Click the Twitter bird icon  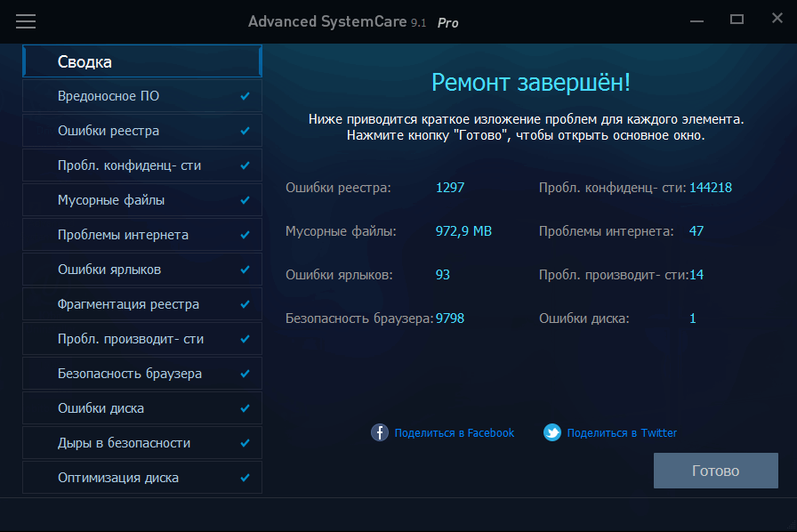[552, 432]
